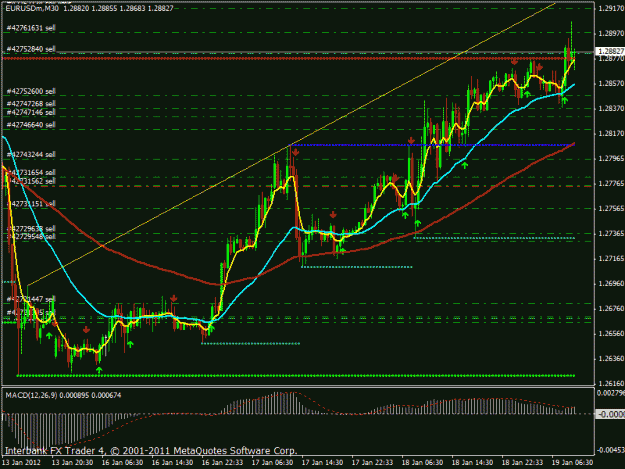
Task: Click the '17 Jan 14:30' time axis label
Action: (x=322, y=463)
